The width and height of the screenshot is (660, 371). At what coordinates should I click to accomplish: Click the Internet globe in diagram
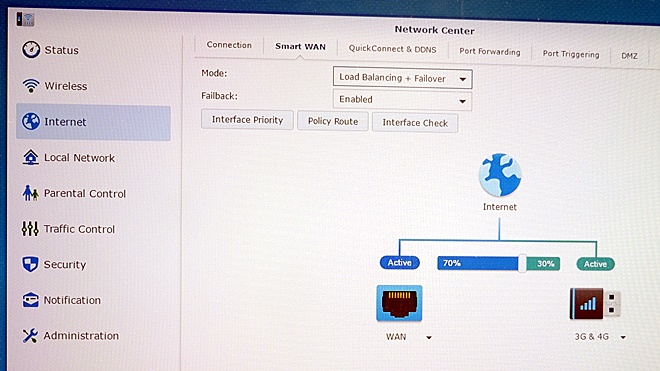[500, 175]
